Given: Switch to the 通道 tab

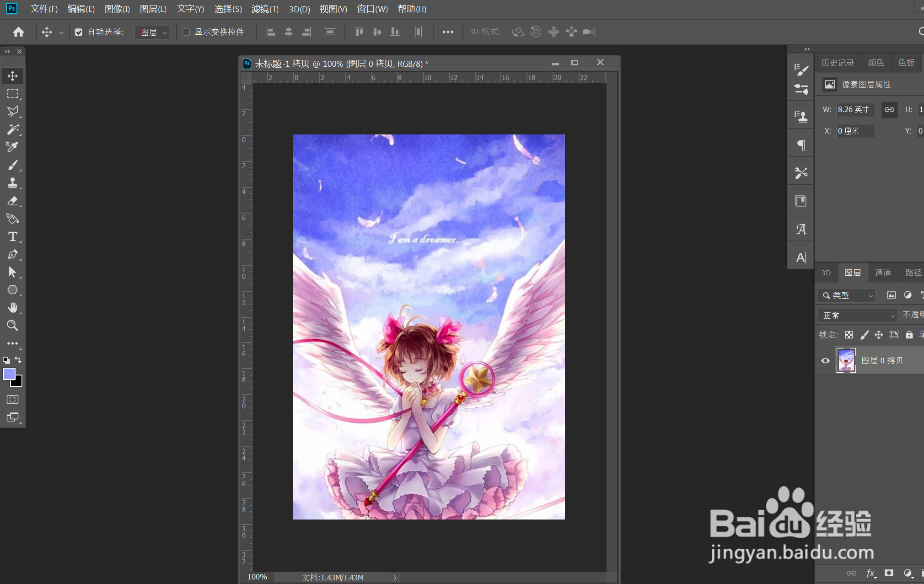Looking at the screenshot, I should 883,273.
